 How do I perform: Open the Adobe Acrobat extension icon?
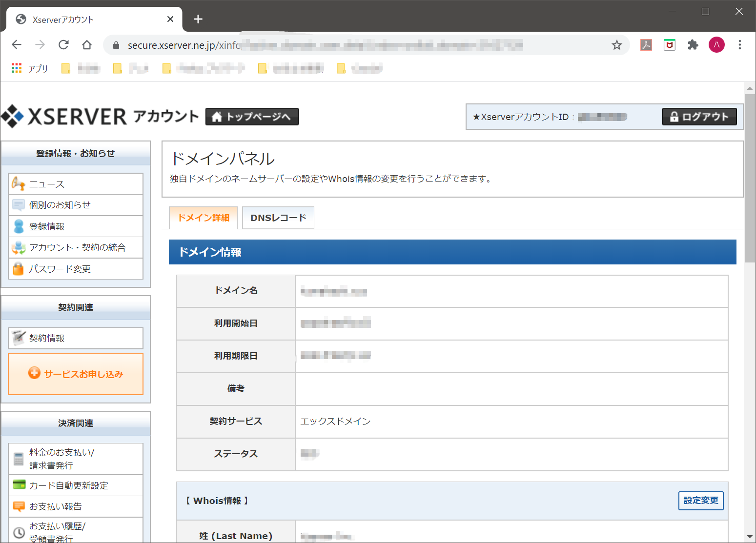coord(646,45)
